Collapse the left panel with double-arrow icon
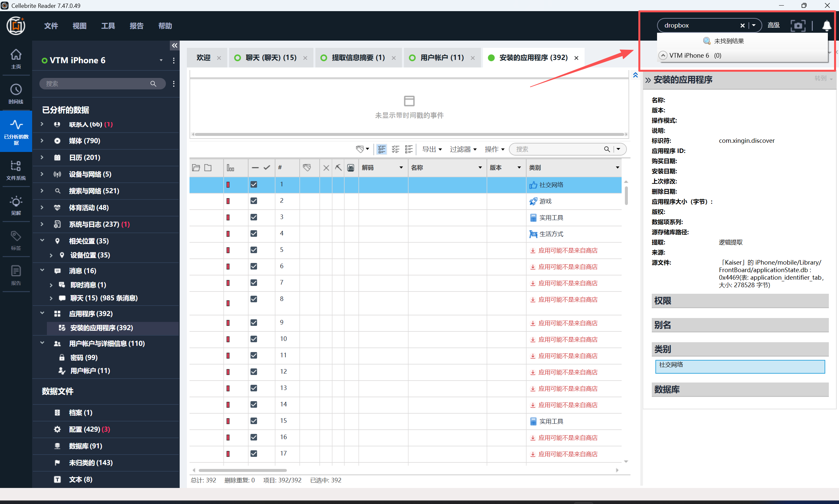This screenshot has width=839, height=504. pyautogui.click(x=174, y=45)
